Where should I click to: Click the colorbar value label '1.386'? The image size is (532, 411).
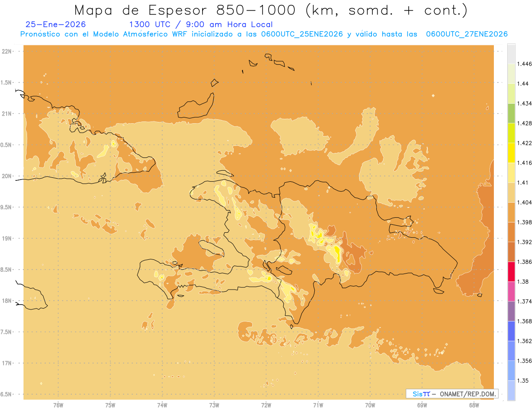tap(525, 262)
